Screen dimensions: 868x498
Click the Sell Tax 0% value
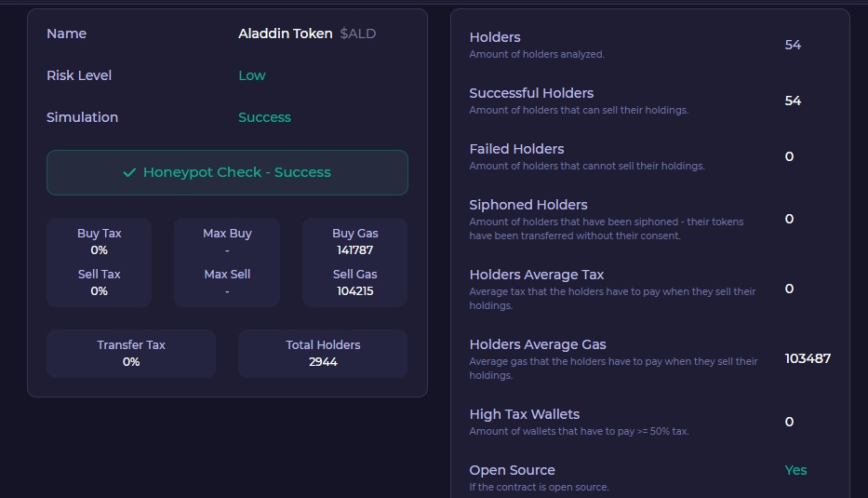(x=100, y=291)
